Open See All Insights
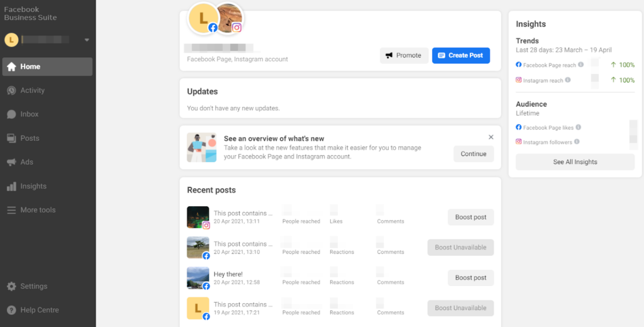 coord(575,162)
